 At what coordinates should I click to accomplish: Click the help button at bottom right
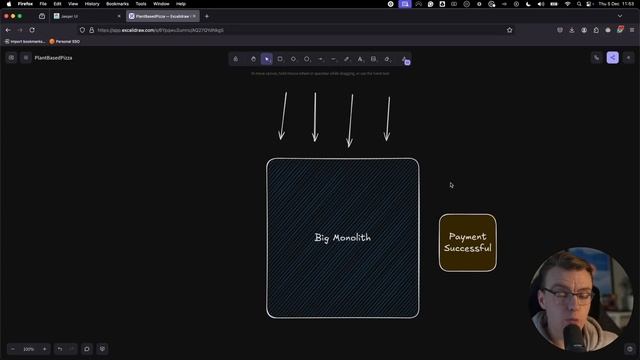coord(629,349)
